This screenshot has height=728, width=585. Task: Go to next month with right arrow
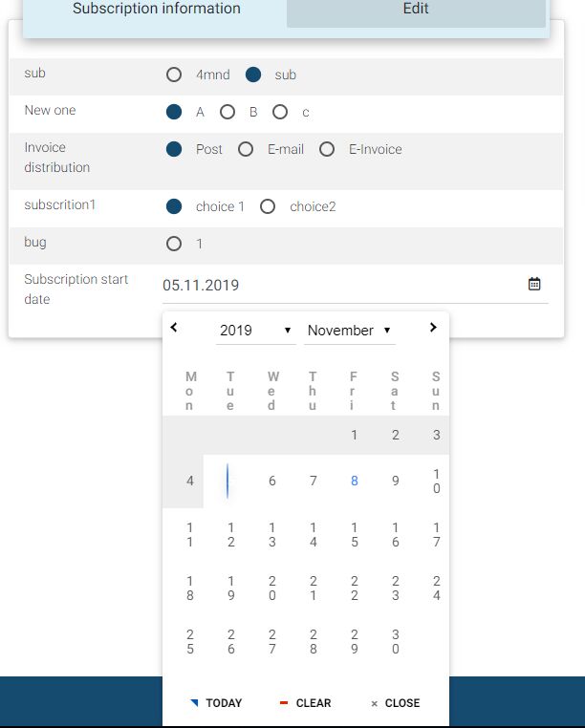(x=433, y=328)
